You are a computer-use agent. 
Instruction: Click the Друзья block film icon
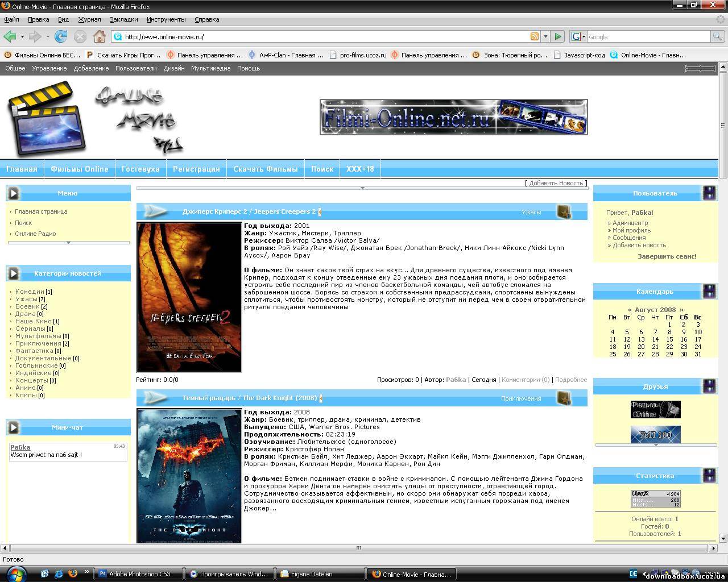tap(709, 386)
